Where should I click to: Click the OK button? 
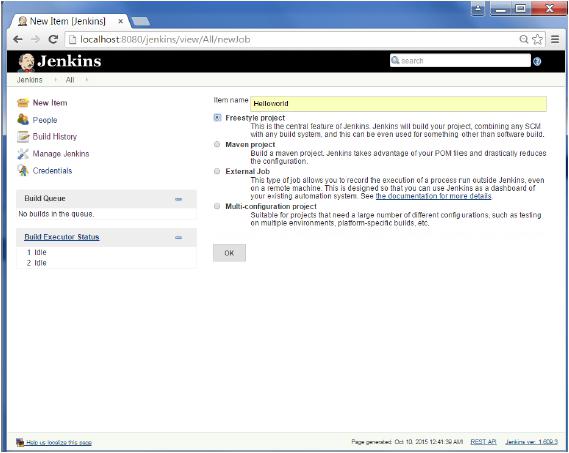[x=229, y=253]
